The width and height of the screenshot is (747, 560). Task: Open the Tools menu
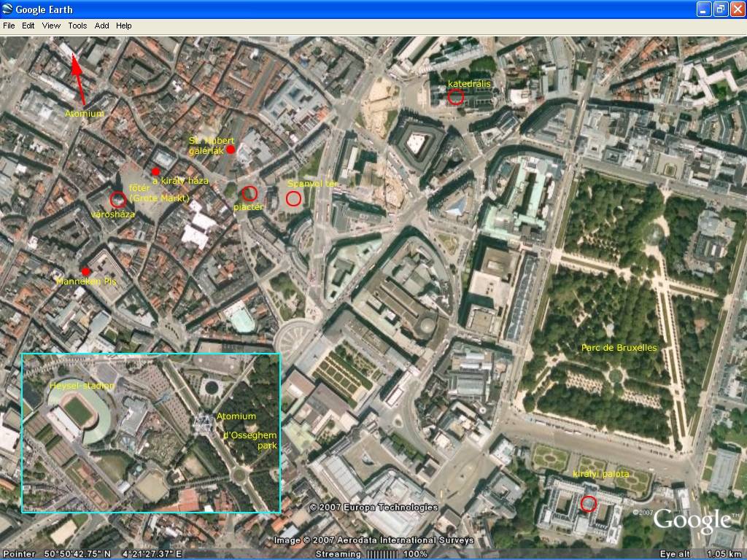[x=77, y=26]
